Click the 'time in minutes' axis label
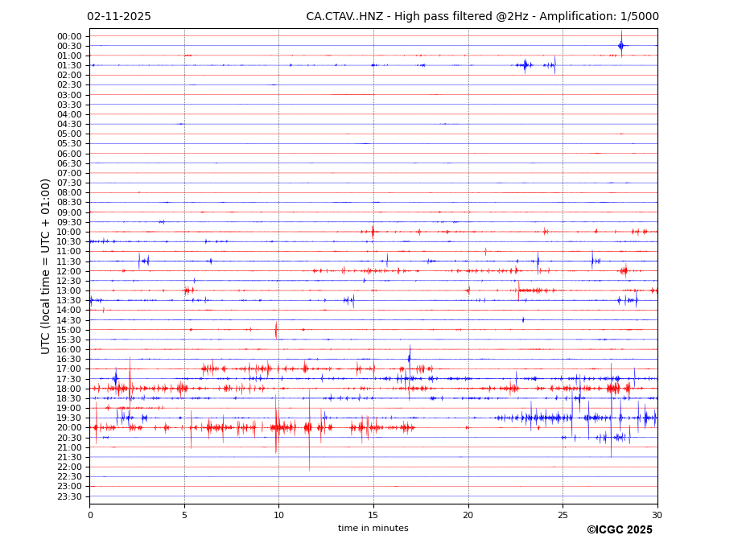 (373, 529)
